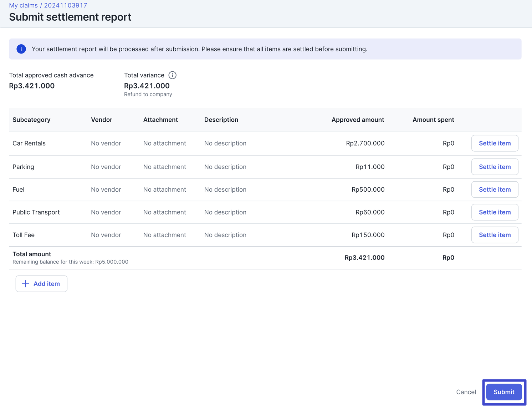This screenshot has height=419, width=532.
Task: Select the Attachment column header
Action: click(x=160, y=120)
